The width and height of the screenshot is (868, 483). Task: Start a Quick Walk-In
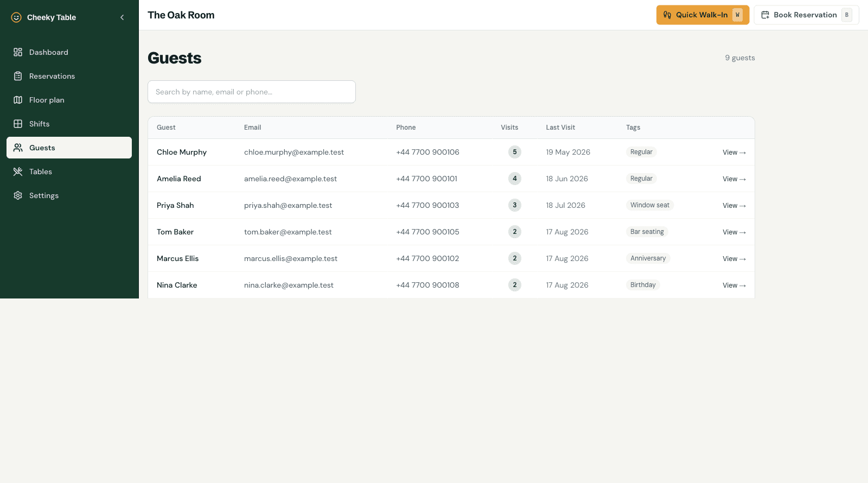coord(703,15)
